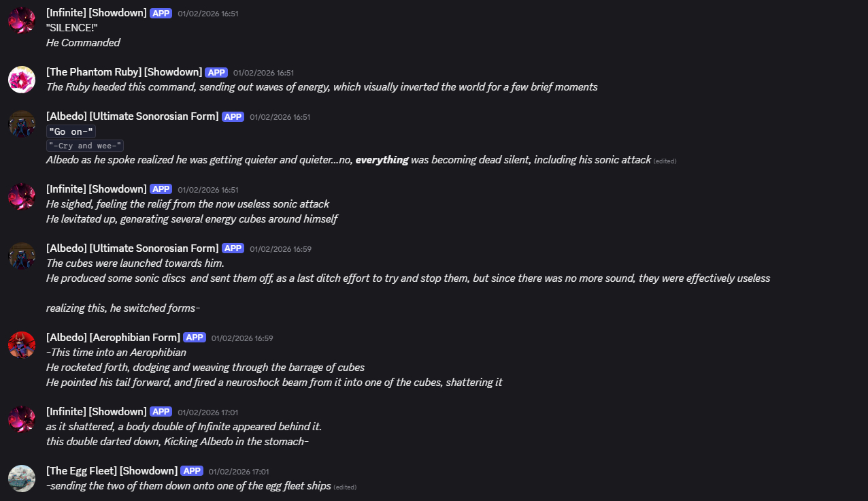
Task: Click the APP badge next to The Egg Fleet
Action: (x=192, y=471)
